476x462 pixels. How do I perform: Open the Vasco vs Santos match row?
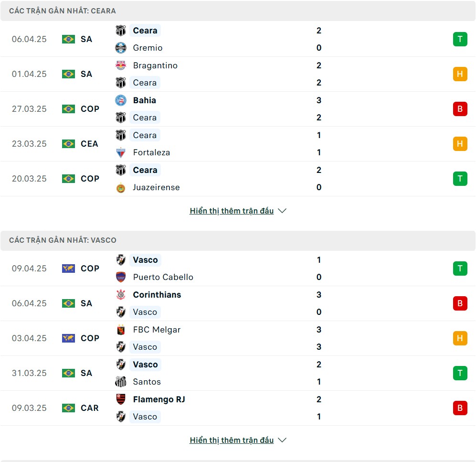(x=238, y=373)
